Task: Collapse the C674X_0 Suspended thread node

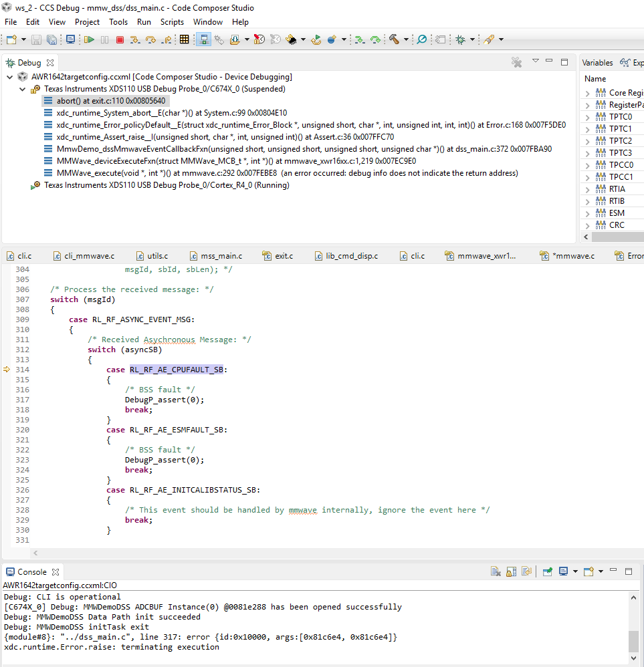Action: [23, 89]
